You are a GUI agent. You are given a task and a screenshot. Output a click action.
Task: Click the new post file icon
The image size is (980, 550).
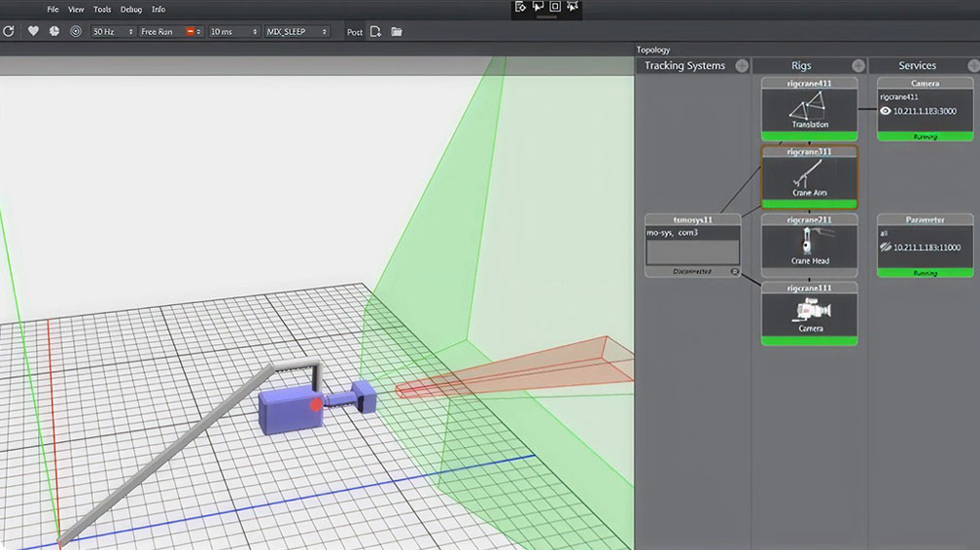point(375,31)
